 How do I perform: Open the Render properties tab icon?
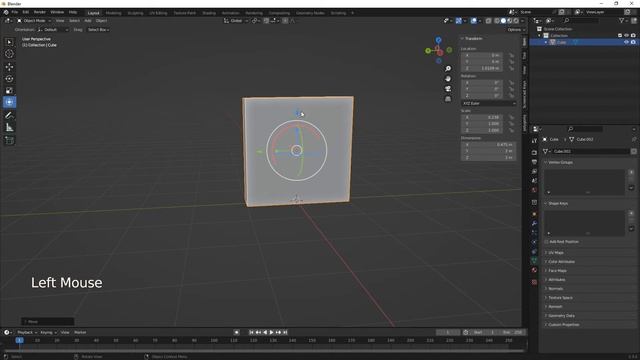(x=534, y=153)
